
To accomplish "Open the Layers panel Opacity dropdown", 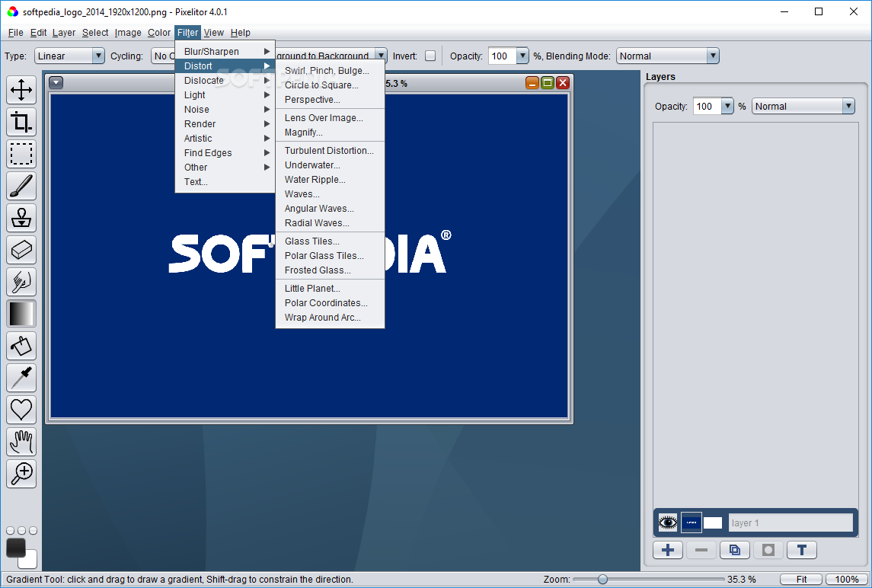I will (x=727, y=107).
